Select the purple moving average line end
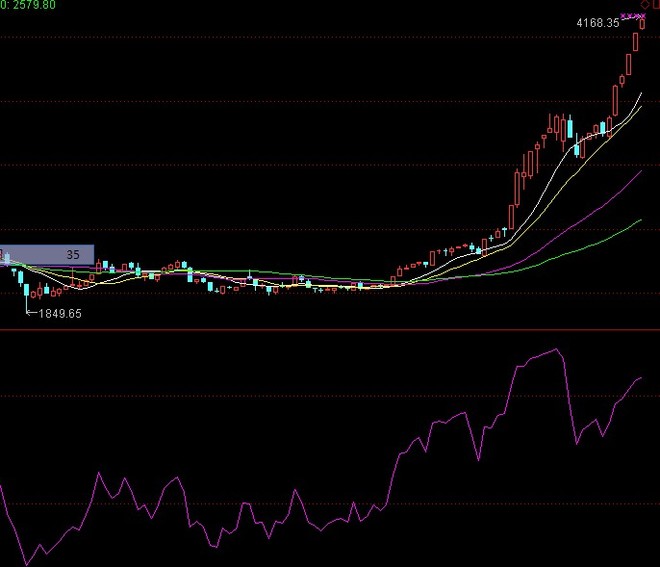This screenshot has width=660, height=567. 640,172
